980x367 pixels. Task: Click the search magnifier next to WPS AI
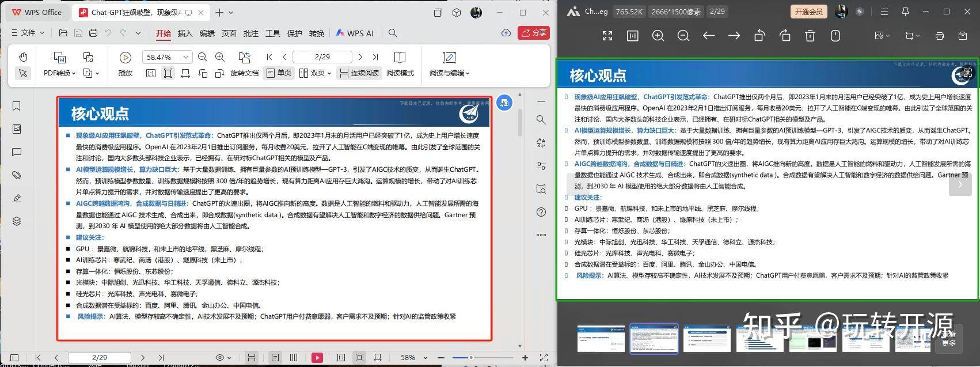(x=393, y=33)
